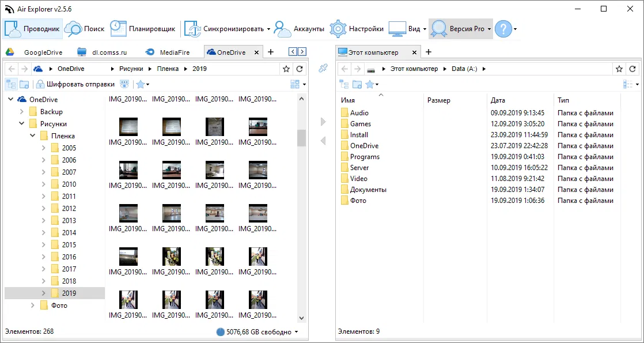Toggle folder tree view in left pane
The height and width of the screenshot is (343, 644).
click(11, 84)
